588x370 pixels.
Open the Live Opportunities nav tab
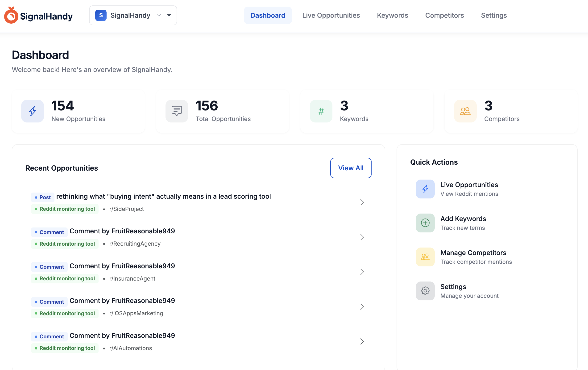[331, 15]
